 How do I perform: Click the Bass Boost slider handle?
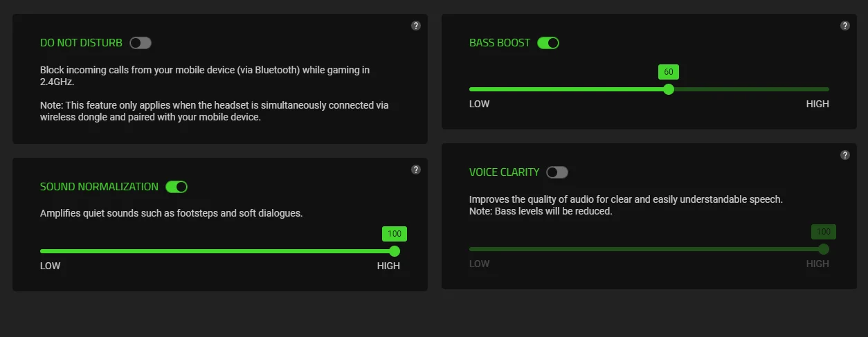pyautogui.click(x=668, y=89)
